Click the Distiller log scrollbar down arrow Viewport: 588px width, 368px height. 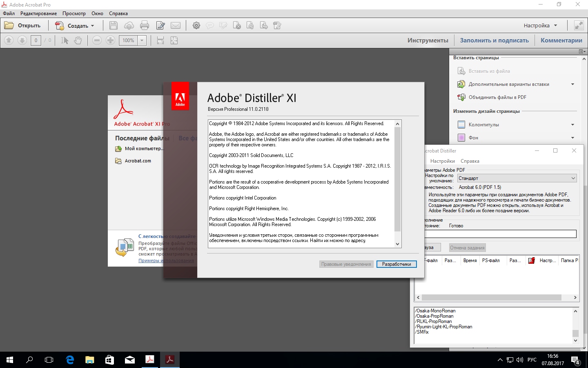(575, 340)
